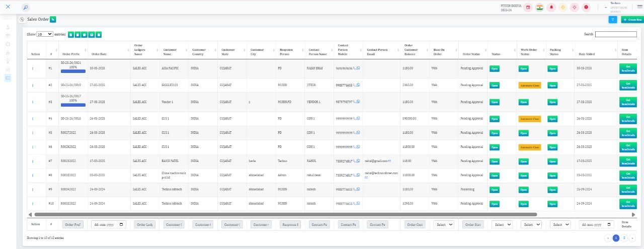Click Open Status badge for ASIA PACIFIC row
The image size is (644, 249).
coord(495,68)
